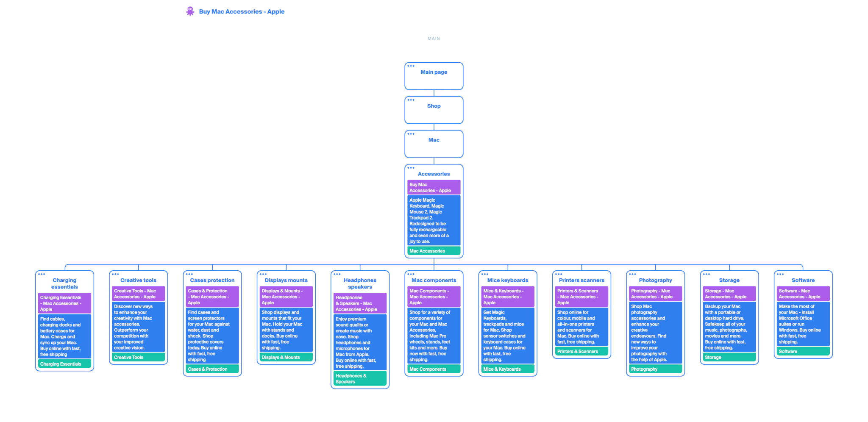Open the three-dot menu on Mac components card
This screenshot has height=422, width=868.
(411, 274)
